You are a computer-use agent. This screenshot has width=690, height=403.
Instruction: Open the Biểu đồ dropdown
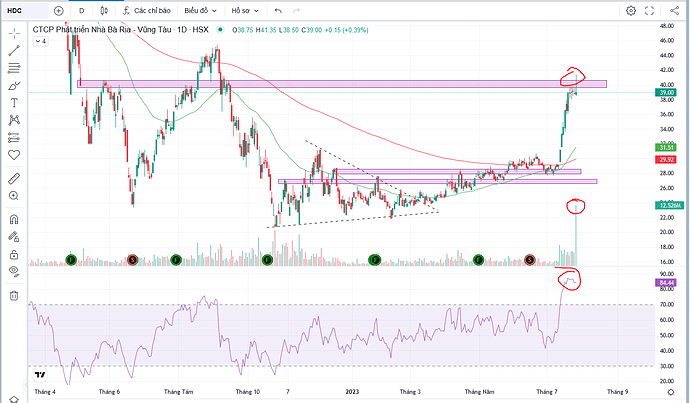coord(201,11)
